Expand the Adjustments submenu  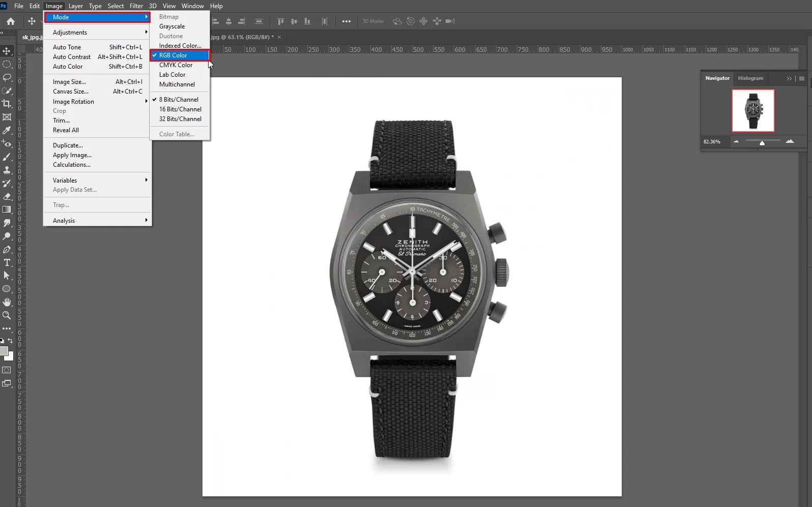[x=97, y=33]
